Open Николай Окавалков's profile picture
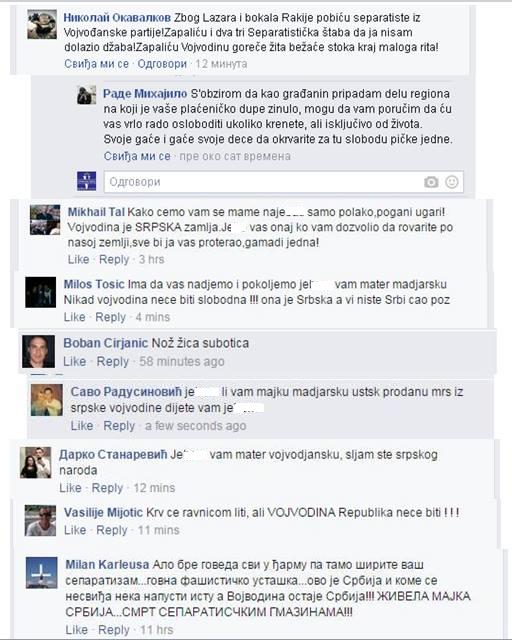The image size is (512, 640). [42, 24]
